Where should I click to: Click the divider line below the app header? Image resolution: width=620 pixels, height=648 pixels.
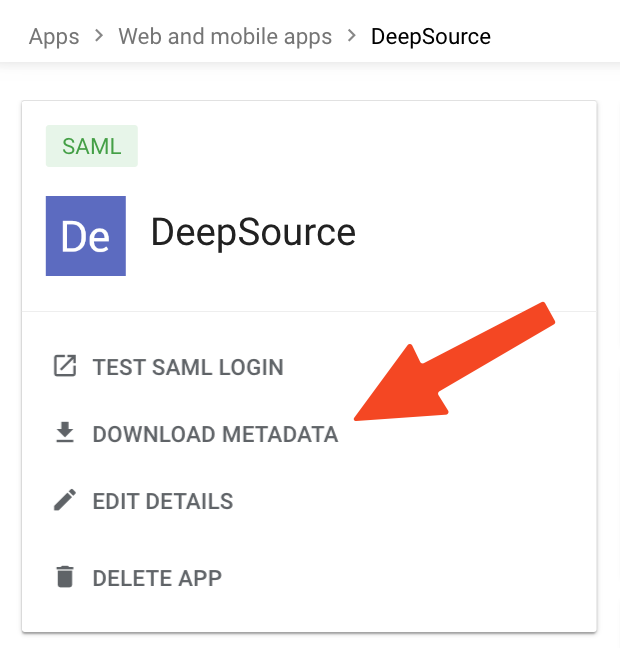(309, 312)
